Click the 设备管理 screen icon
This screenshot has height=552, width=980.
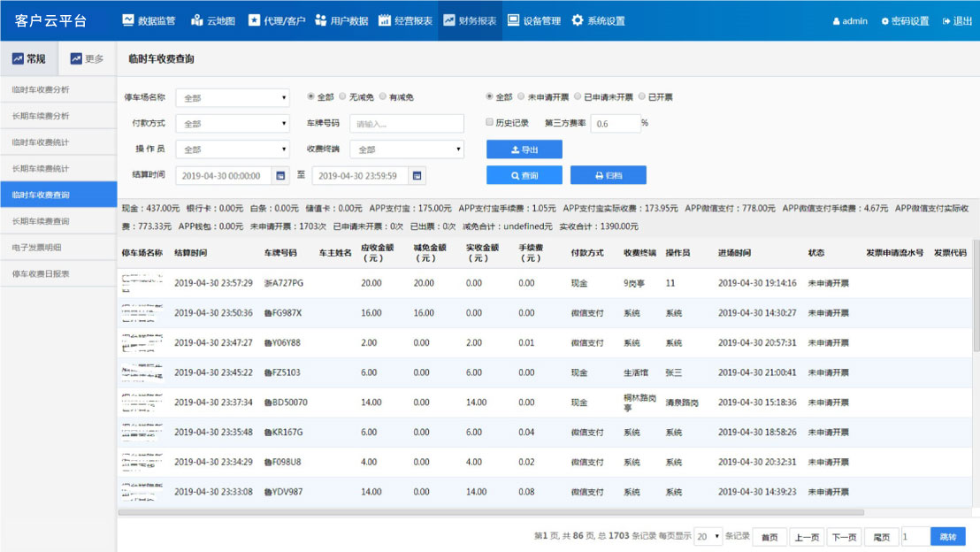pyautogui.click(x=513, y=20)
